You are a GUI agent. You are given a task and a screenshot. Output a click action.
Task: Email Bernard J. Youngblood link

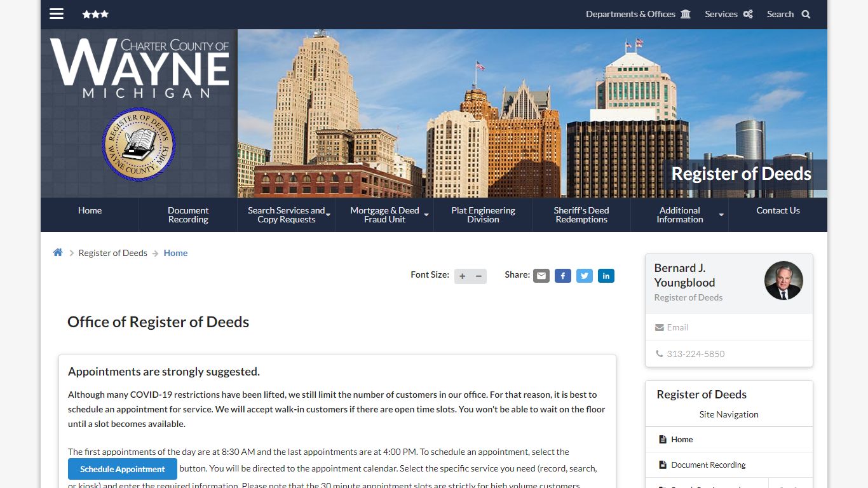pyautogui.click(x=677, y=327)
